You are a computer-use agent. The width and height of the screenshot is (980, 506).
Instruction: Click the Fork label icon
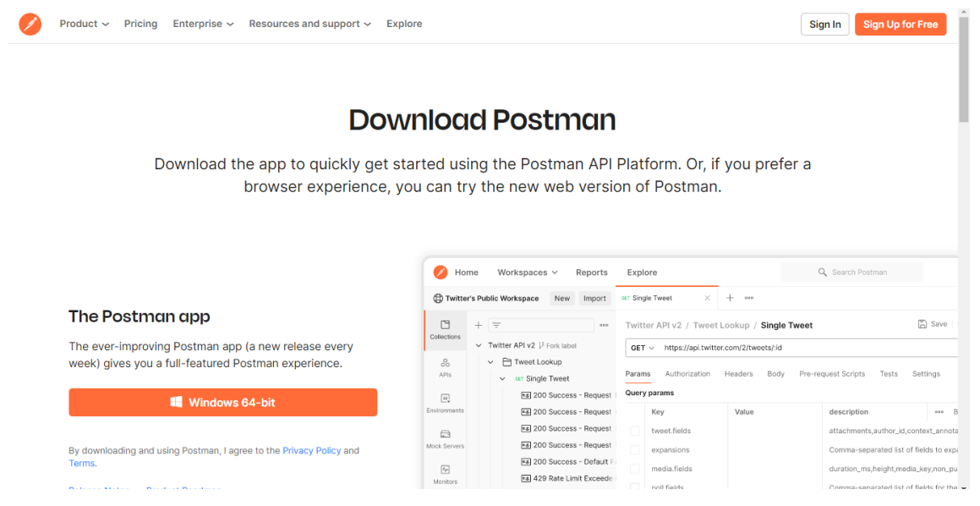pyautogui.click(x=542, y=345)
